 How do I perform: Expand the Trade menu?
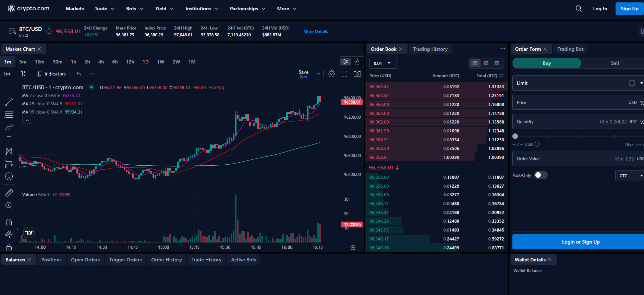coord(104,9)
